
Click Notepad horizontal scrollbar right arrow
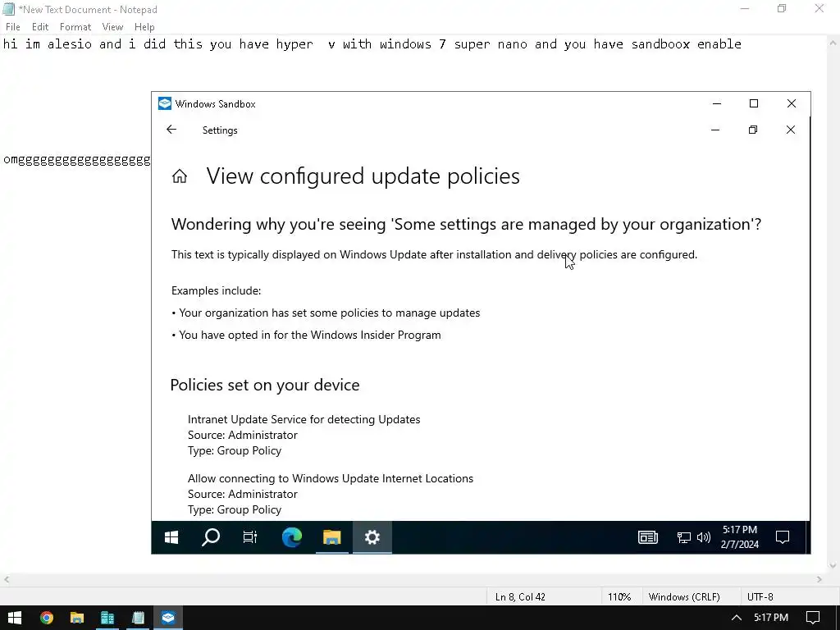[x=819, y=579]
